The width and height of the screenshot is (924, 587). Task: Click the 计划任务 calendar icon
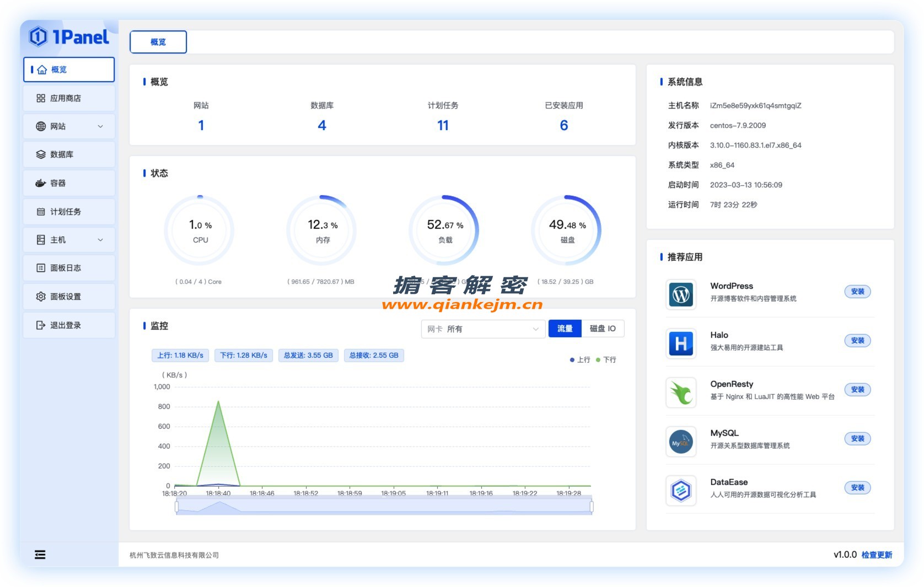click(x=41, y=212)
